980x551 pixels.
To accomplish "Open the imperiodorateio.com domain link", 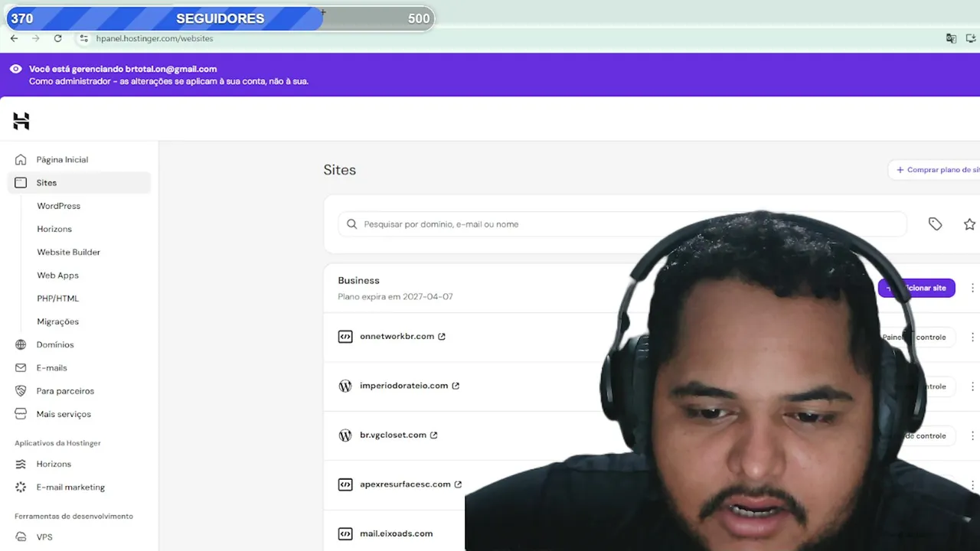I will point(404,386).
